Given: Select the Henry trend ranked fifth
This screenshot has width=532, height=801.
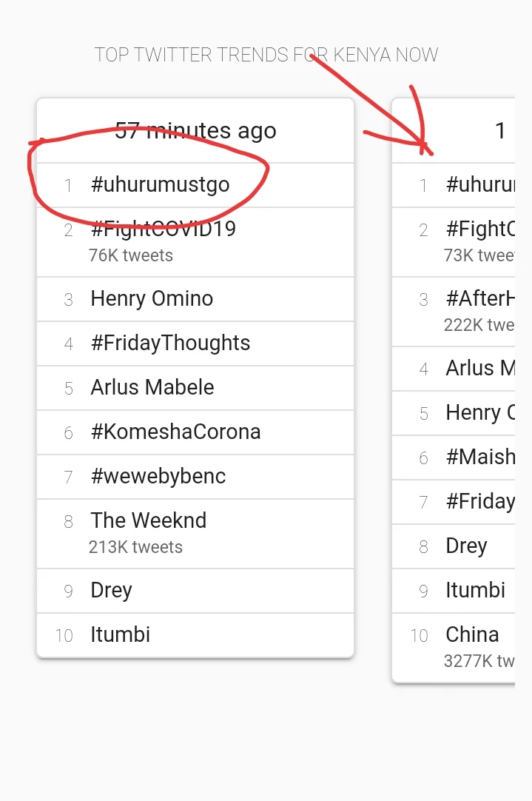Looking at the screenshot, I should click(479, 413).
